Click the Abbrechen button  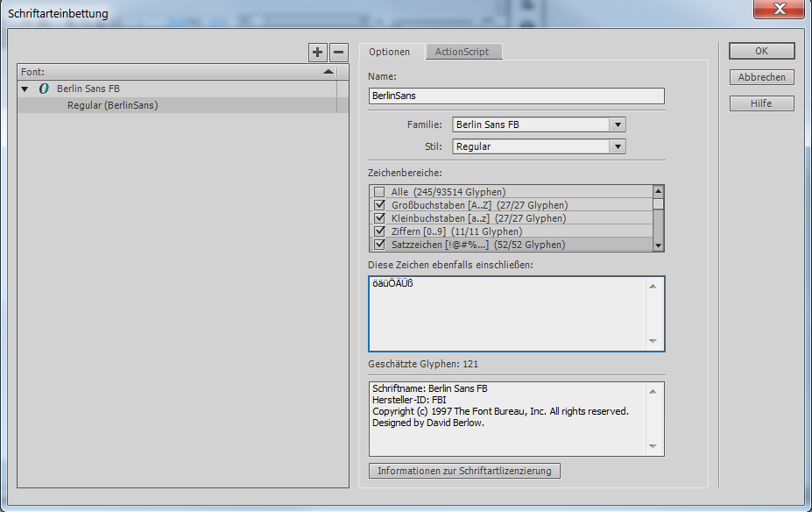coord(762,77)
